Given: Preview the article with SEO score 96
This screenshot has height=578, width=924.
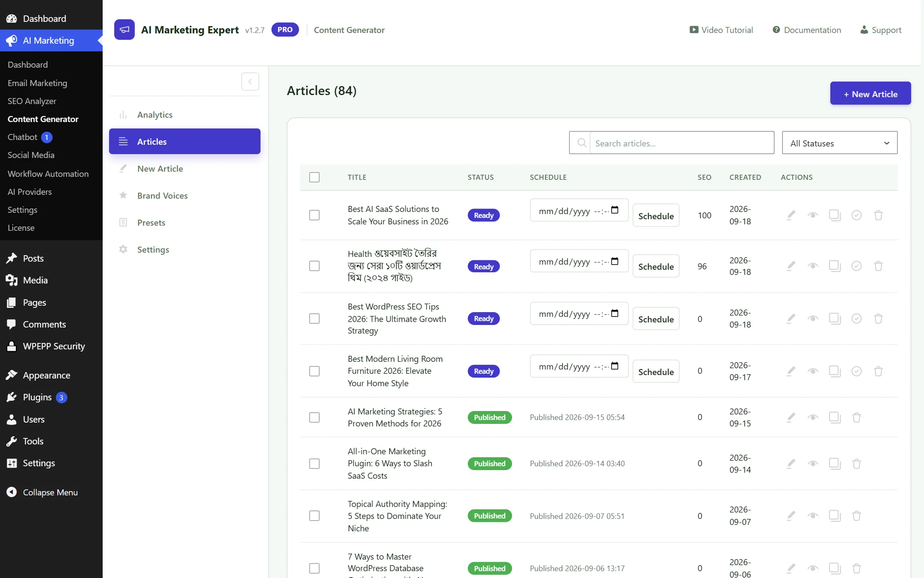Looking at the screenshot, I should point(813,266).
